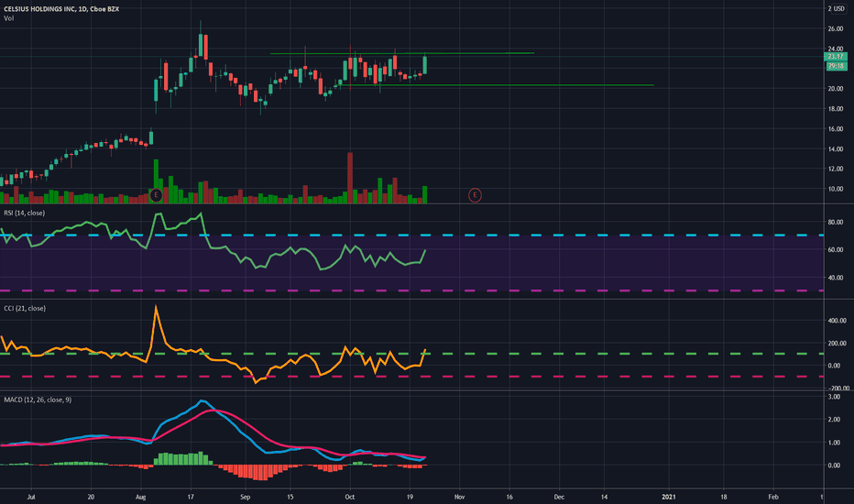
Task: Click the Aug date axis label
Action: (140, 497)
